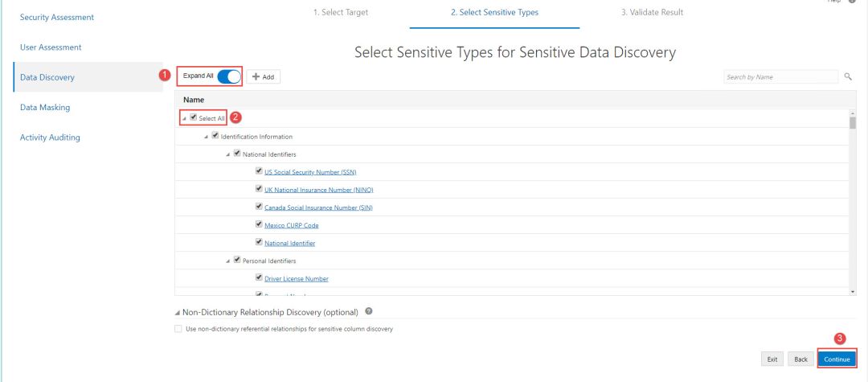Toggle the Expand All switch
The image size is (868, 382).
[229, 76]
